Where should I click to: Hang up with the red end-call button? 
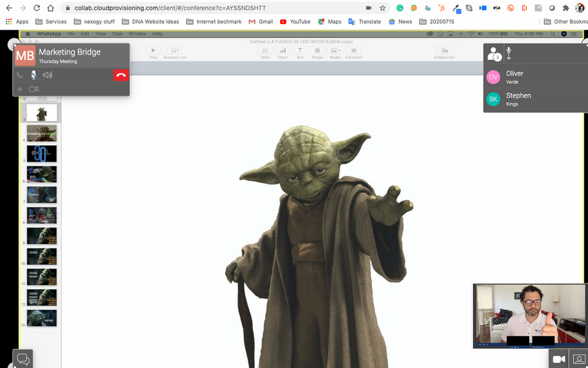[121, 75]
